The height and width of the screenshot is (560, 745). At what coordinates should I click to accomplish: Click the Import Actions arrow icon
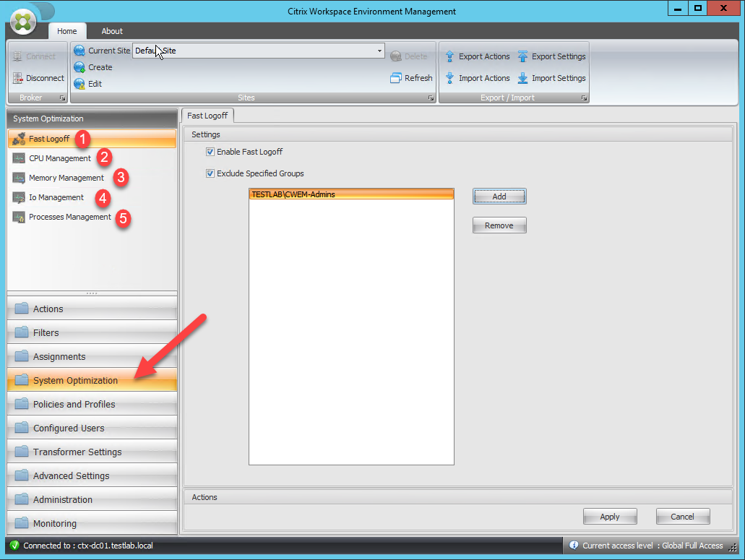coord(449,78)
